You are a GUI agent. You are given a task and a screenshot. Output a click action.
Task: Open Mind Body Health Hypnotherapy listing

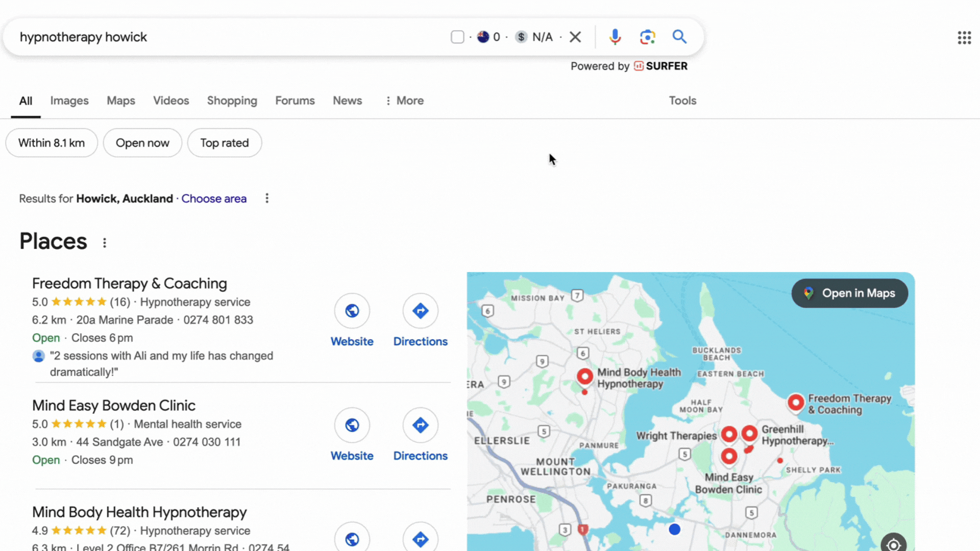139,512
